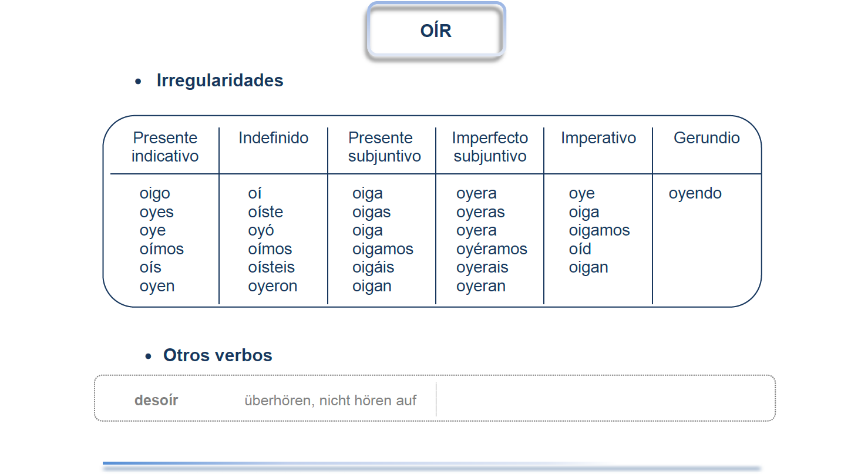
Task: Select the Imperativo column header
Action: click(598, 138)
